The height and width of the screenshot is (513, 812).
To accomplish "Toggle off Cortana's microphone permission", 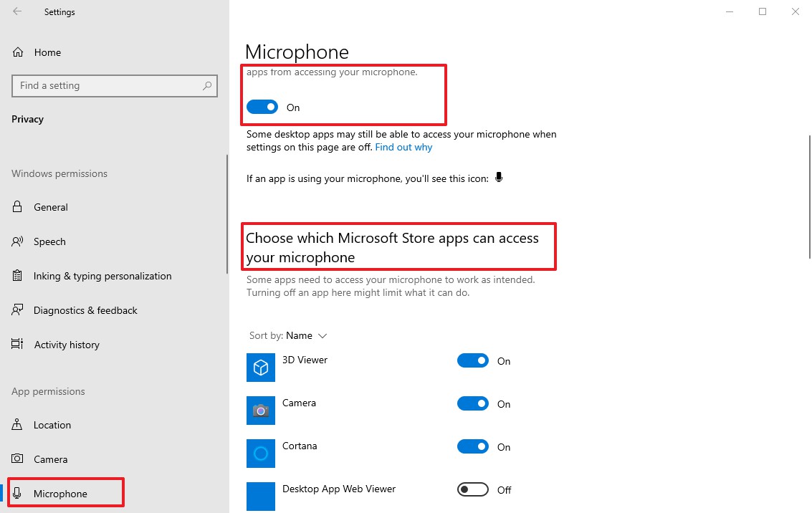I will [472, 446].
